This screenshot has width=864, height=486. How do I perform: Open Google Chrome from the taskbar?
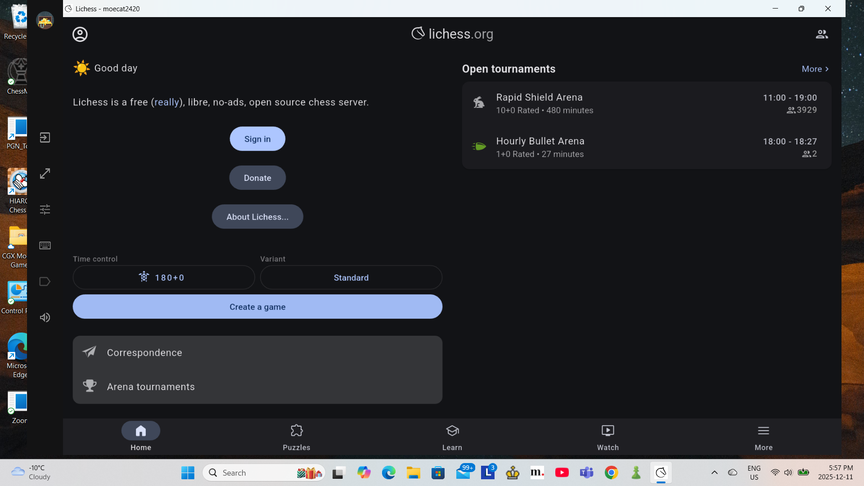tap(611, 473)
